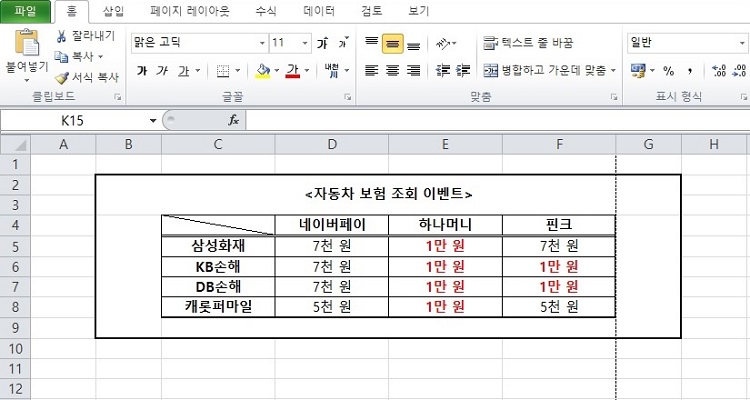The image size is (750, 400).
Task: Click the phonetic guide (내천) icon
Action: (x=331, y=70)
